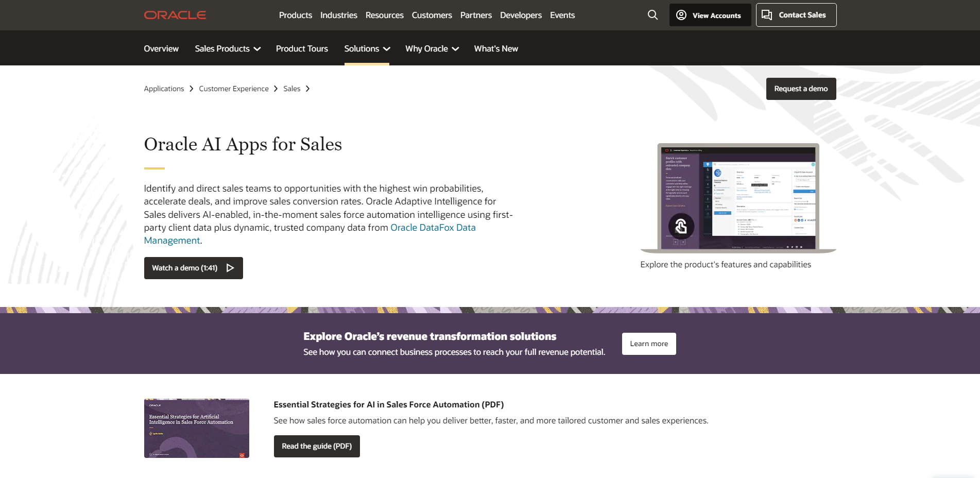The image size is (980, 478).
Task: Open the laptop product tour thumbnail
Action: [x=738, y=198]
